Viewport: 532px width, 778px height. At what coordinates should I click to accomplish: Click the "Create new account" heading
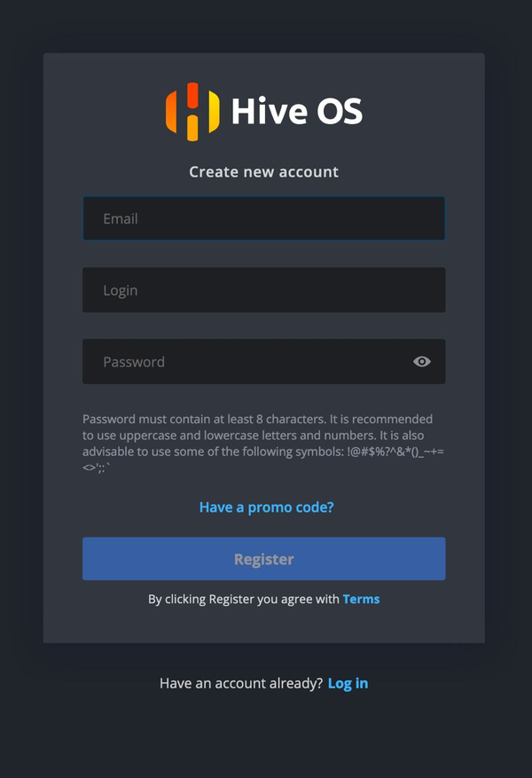click(263, 172)
